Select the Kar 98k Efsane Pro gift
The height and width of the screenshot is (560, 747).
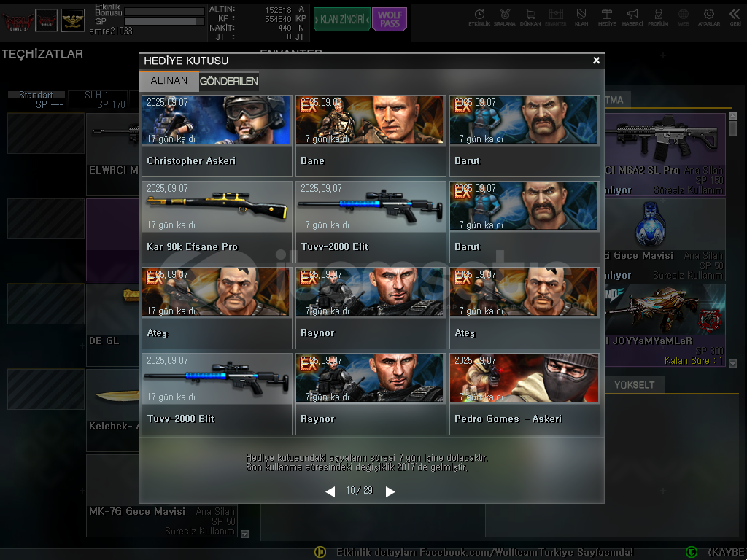pyautogui.click(x=217, y=222)
